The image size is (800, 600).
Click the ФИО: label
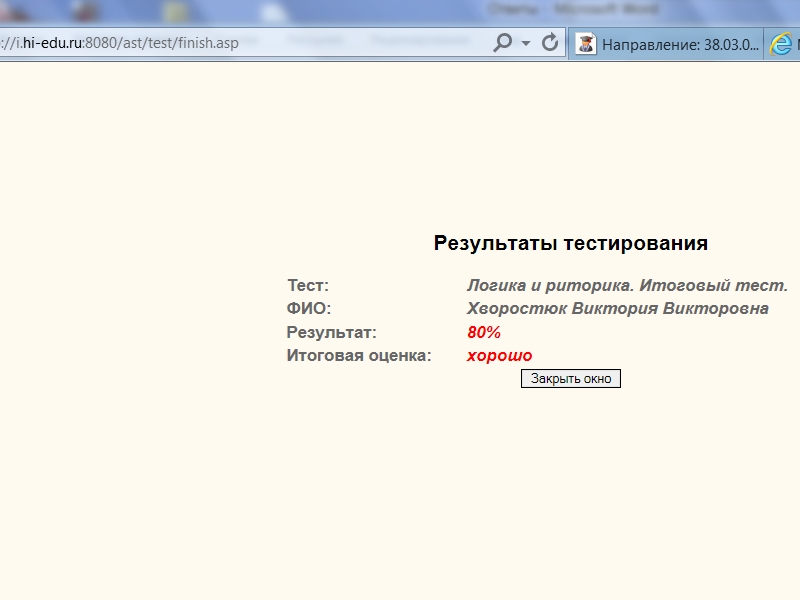click(x=308, y=309)
